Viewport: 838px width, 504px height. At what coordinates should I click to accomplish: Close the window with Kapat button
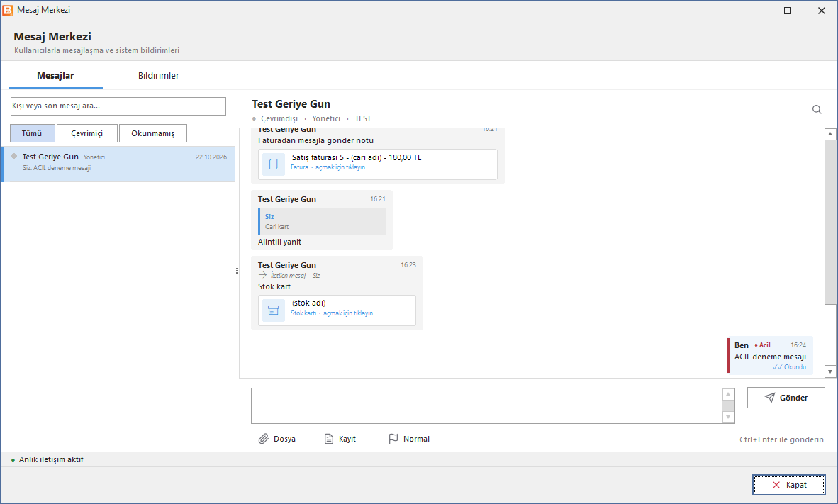(789, 485)
